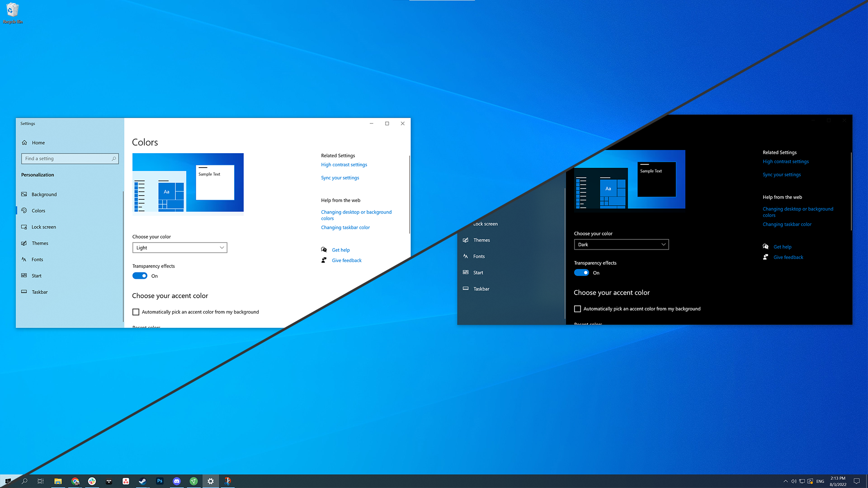The height and width of the screenshot is (488, 868).
Task: Select Colors in the Personalization sidebar
Action: [x=38, y=210]
